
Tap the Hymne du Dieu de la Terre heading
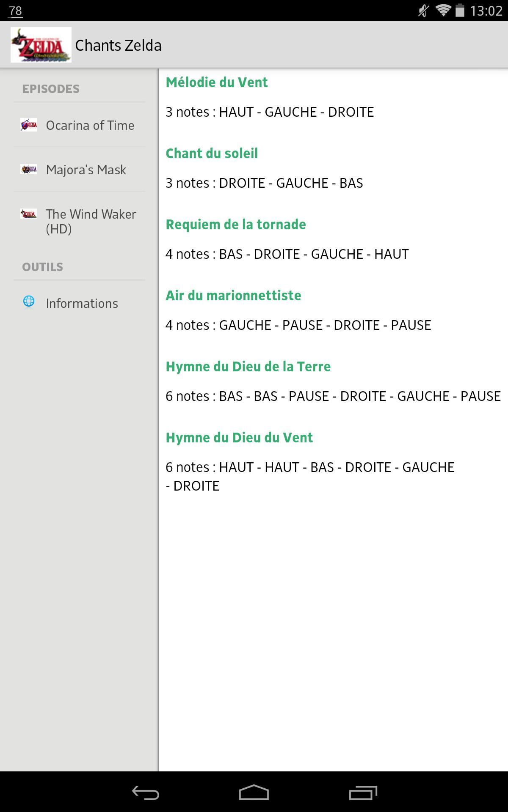click(248, 367)
